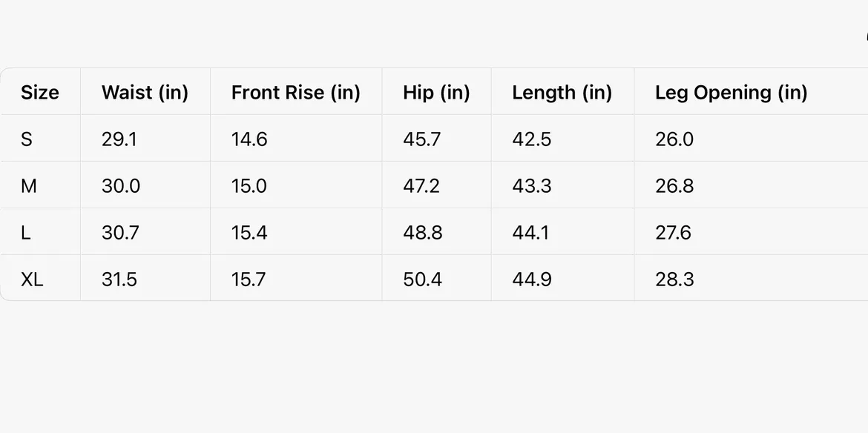Click the Hip (in) column header
The height and width of the screenshot is (433, 868).
coord(436,93)
